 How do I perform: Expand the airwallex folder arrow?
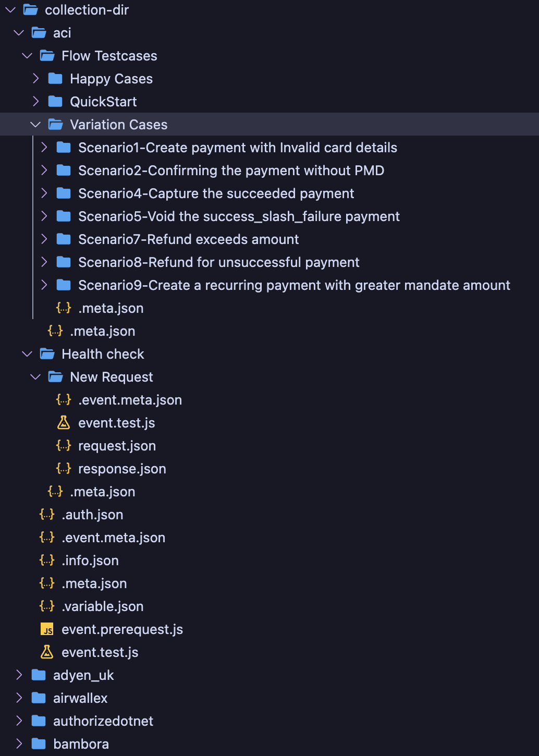[19, 698]
